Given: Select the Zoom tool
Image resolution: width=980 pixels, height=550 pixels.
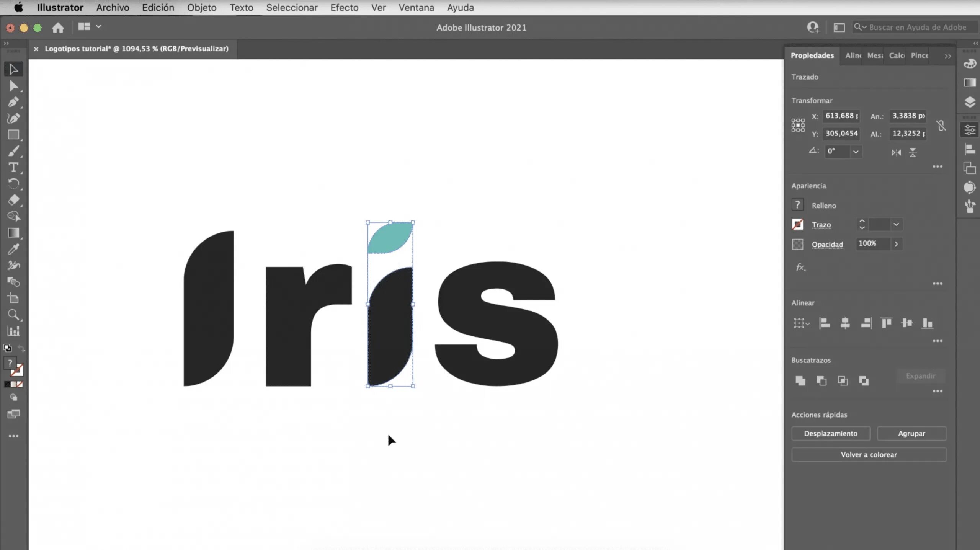Looking at the screenshot, I should coord(13,315).
